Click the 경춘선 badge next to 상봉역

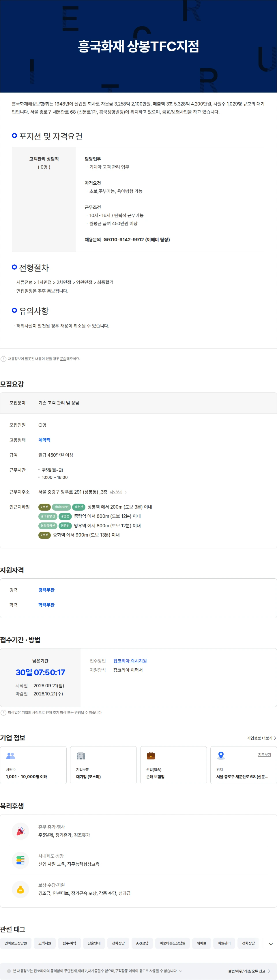coord(79,507)
